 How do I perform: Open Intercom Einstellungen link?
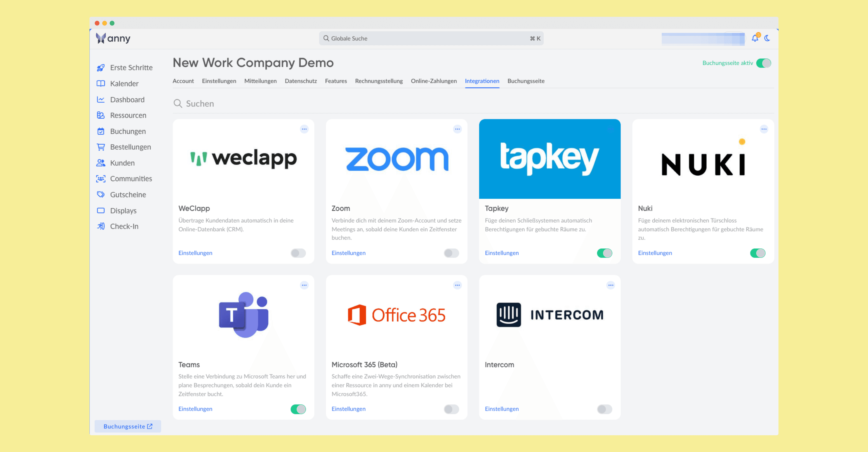(502, 409)
